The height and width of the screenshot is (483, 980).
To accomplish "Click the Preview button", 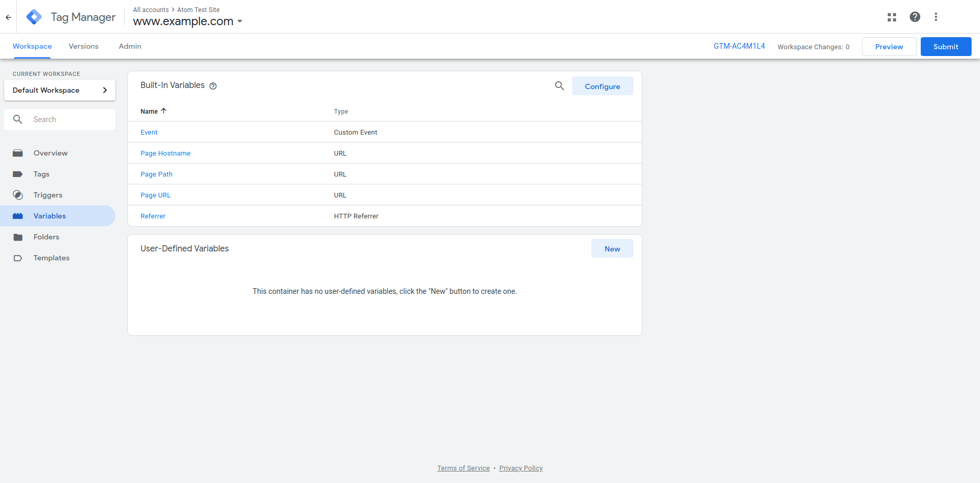I will pyautogui.click(x=889, y=47).
